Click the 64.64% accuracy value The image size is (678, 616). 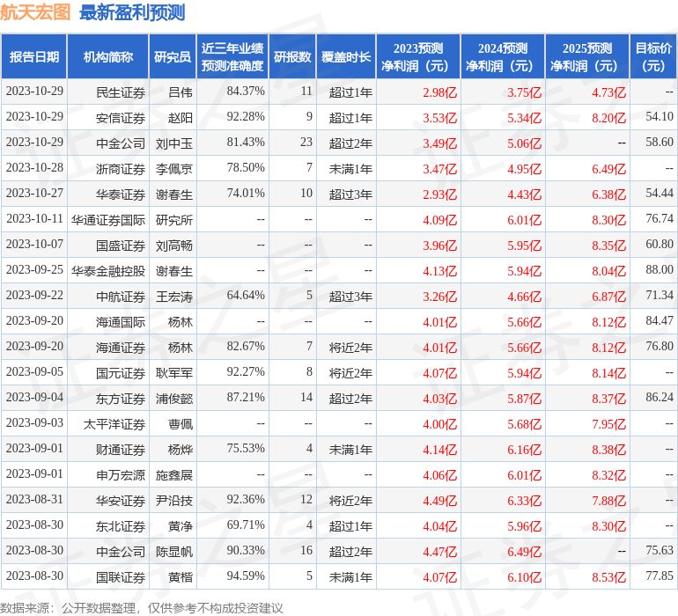coord(246,296)
